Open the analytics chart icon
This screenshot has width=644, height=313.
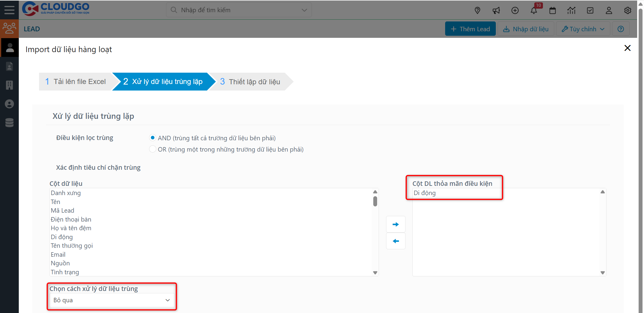(572, 10)
